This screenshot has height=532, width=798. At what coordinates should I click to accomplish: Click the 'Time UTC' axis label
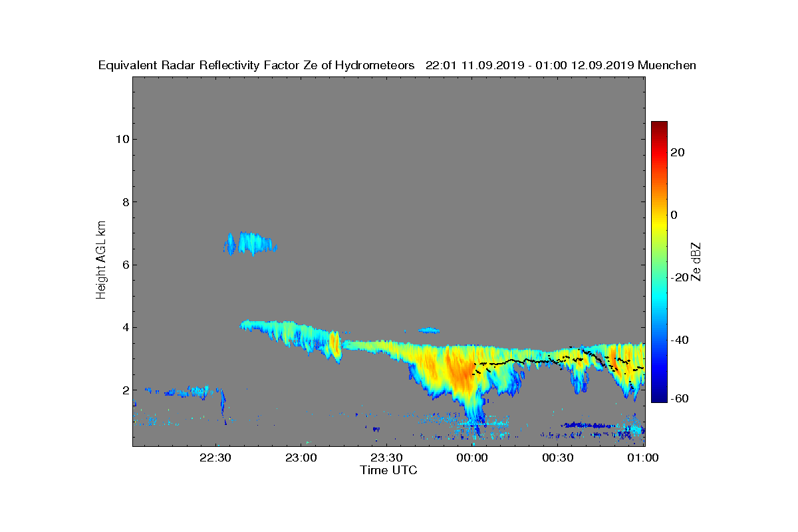pos(388,470)
